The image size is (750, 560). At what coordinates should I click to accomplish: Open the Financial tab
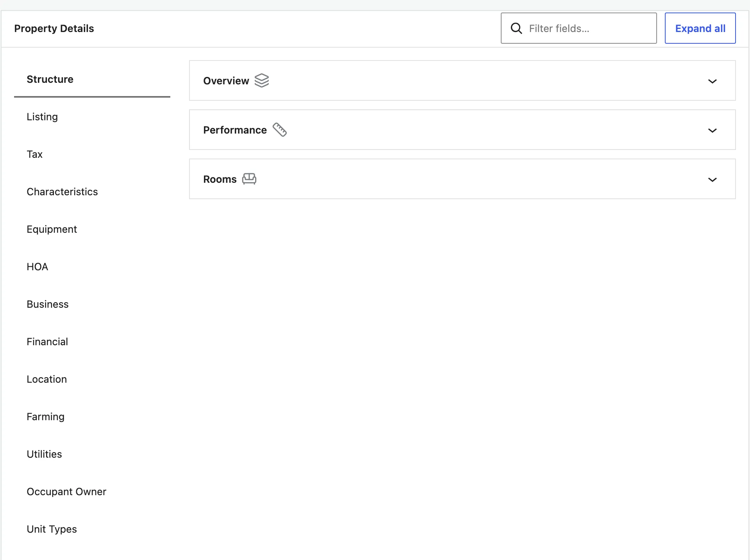[92, 342]
